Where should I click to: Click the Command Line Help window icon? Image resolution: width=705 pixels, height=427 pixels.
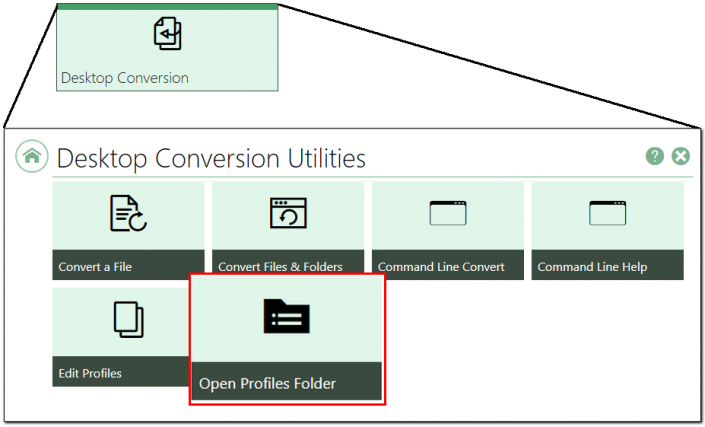point(607,213)
